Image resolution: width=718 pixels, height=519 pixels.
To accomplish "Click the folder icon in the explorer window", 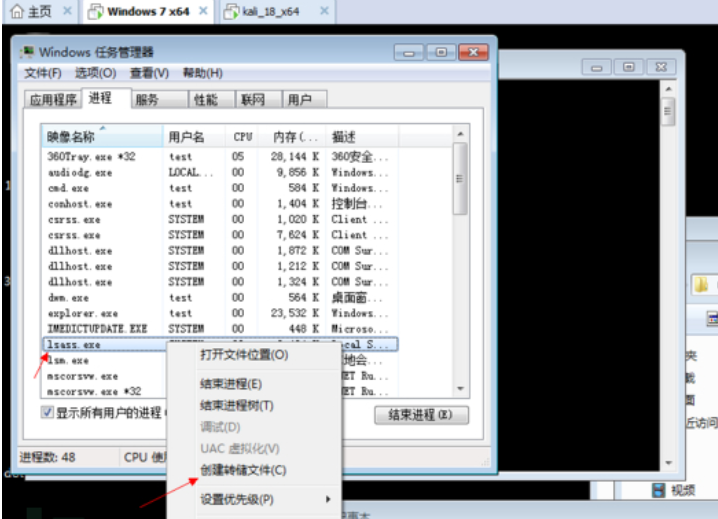I will (x=701, y=285).
